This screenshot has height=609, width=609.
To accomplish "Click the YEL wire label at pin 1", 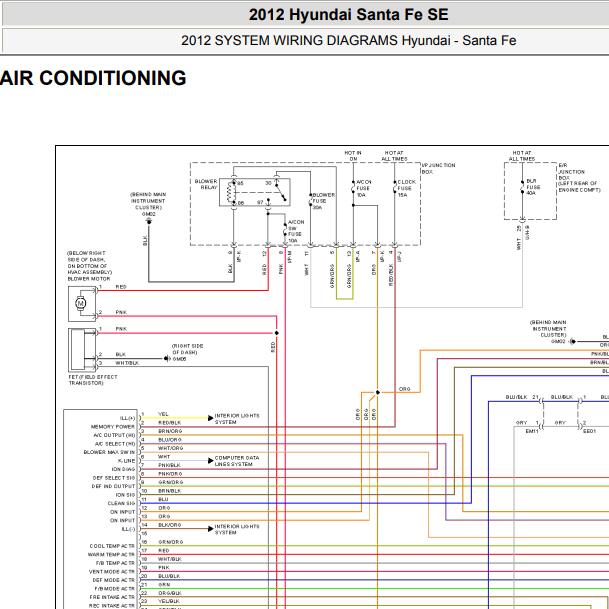I will click(163, 414).
